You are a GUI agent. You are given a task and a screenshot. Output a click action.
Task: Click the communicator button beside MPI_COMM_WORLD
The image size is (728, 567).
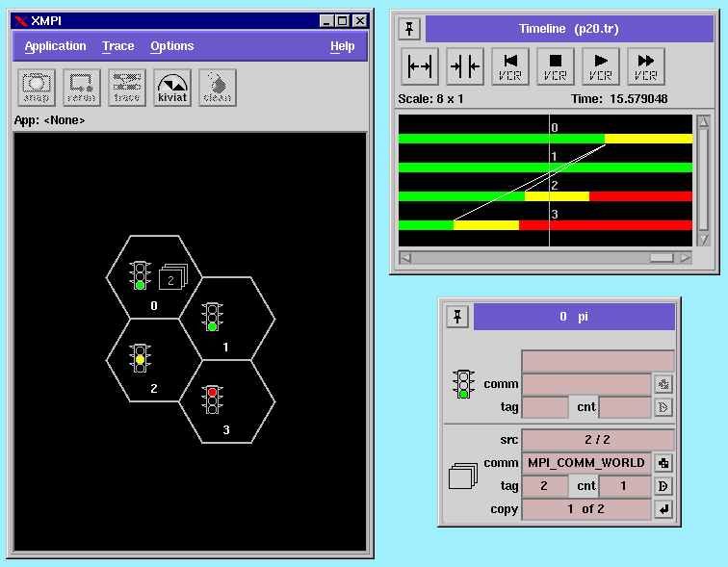pos(663,463)
